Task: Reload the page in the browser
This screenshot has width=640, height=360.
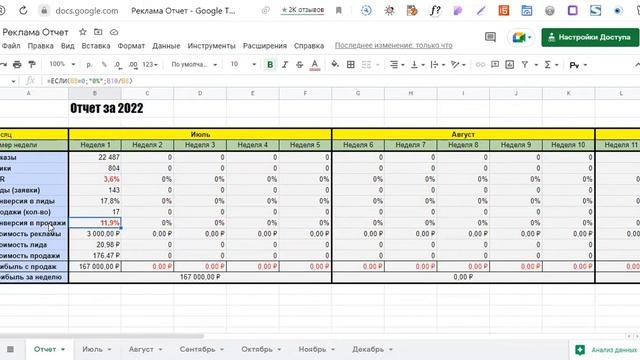Action: [x=23, y=11]
